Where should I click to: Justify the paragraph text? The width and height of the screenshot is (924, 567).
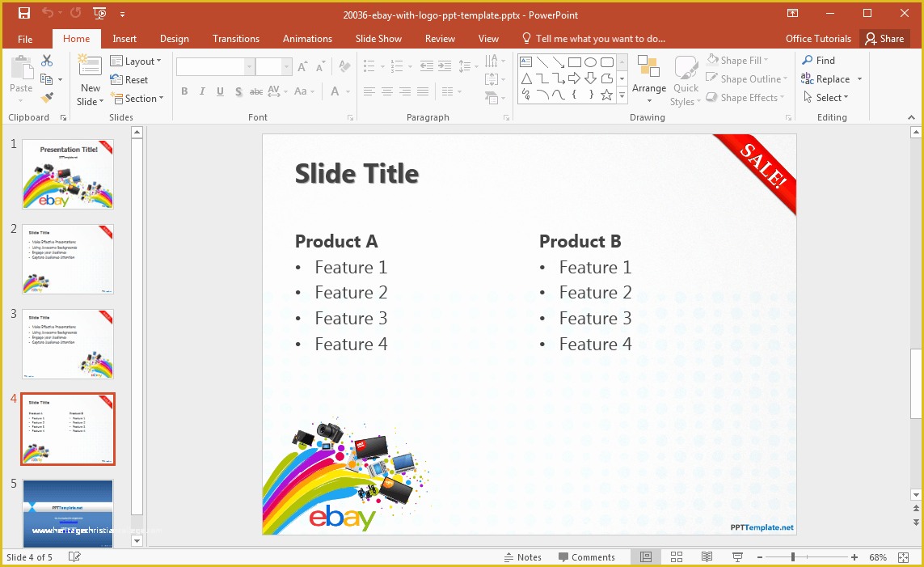click(x=423, y=91)
